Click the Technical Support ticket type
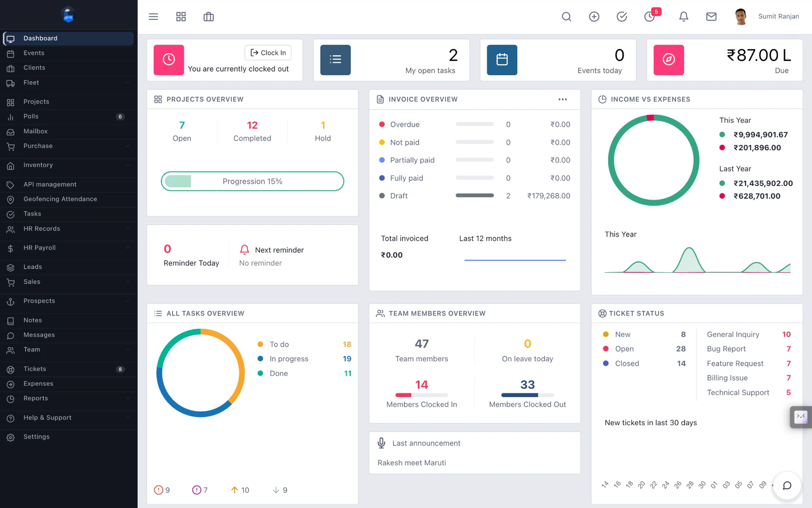Viewport: 812px width, 508px height. (x=738, y=393)
